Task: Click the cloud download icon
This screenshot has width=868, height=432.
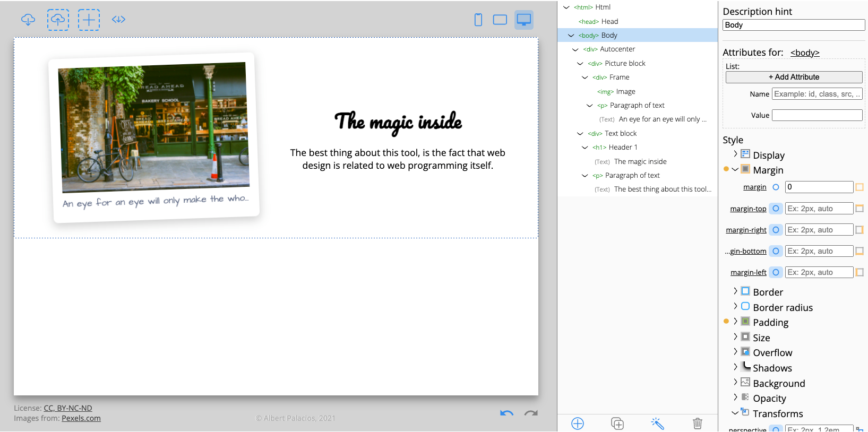Action: tap(28, 20)
